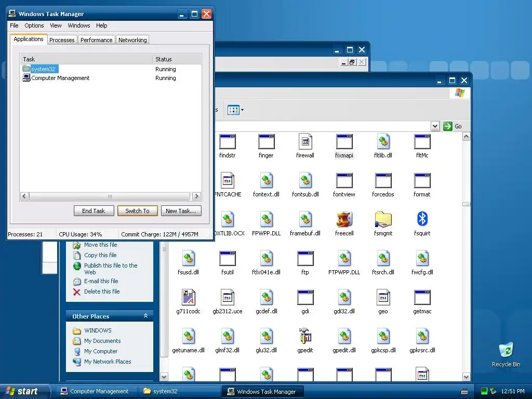Viewport: 532px width, 399px height.
Task: Select the Computer Management task row
Action: coord(111,78)
